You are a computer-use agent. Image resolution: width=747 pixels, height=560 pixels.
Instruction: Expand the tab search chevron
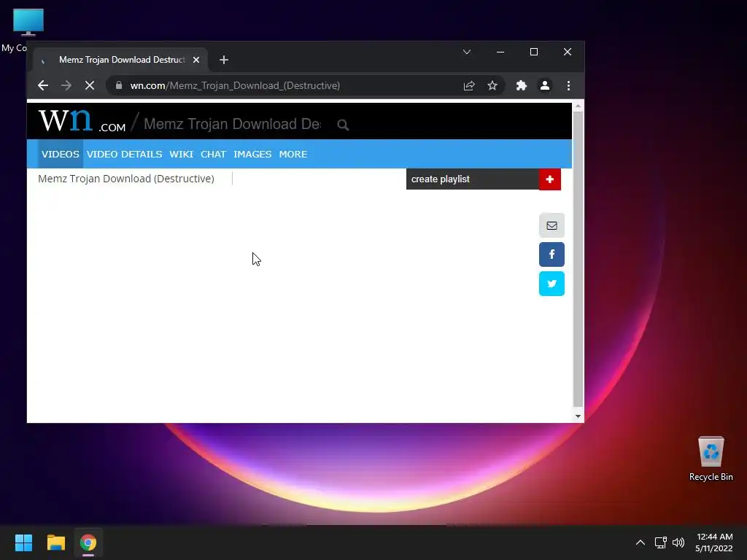coord(467,52)
